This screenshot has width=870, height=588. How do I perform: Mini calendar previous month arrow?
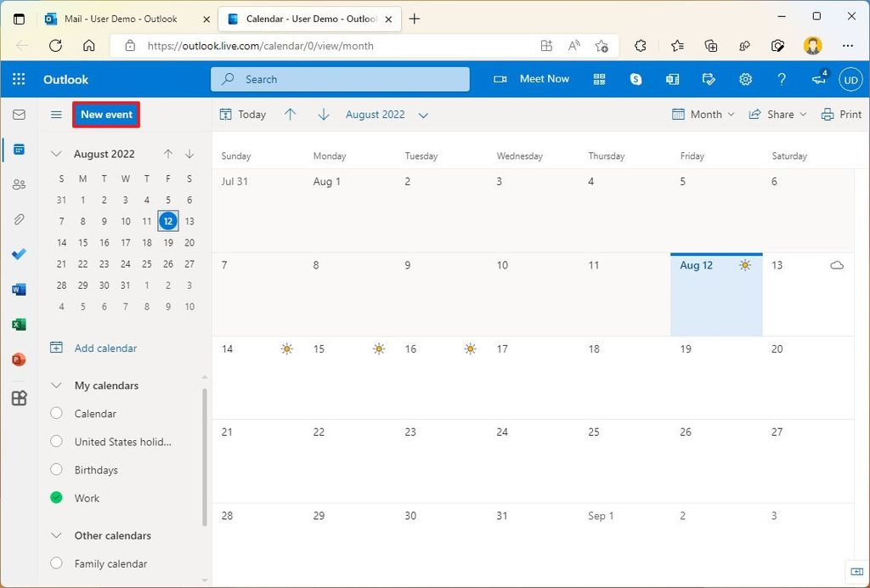point(168,154)
